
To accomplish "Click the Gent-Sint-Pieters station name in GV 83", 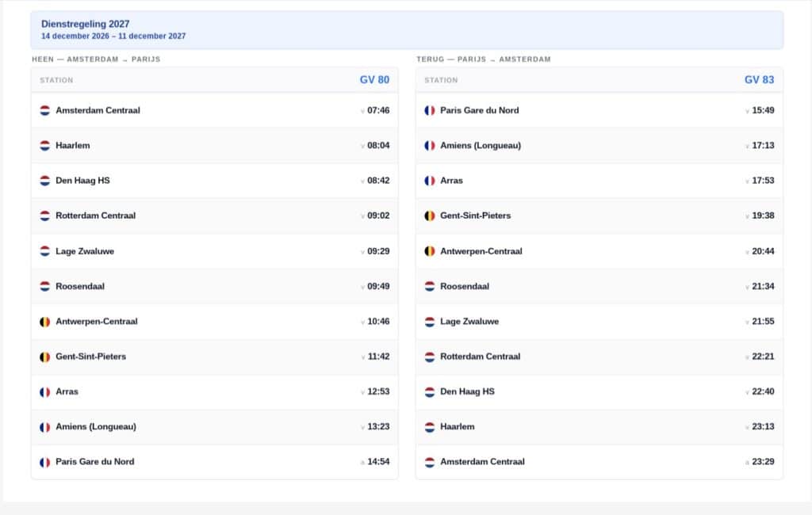I will click(x=476, y=216).
